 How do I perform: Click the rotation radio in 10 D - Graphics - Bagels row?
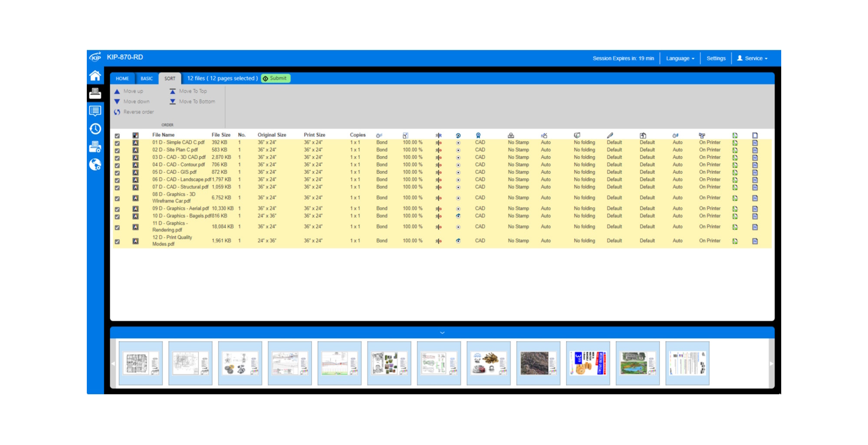point(458,216)
